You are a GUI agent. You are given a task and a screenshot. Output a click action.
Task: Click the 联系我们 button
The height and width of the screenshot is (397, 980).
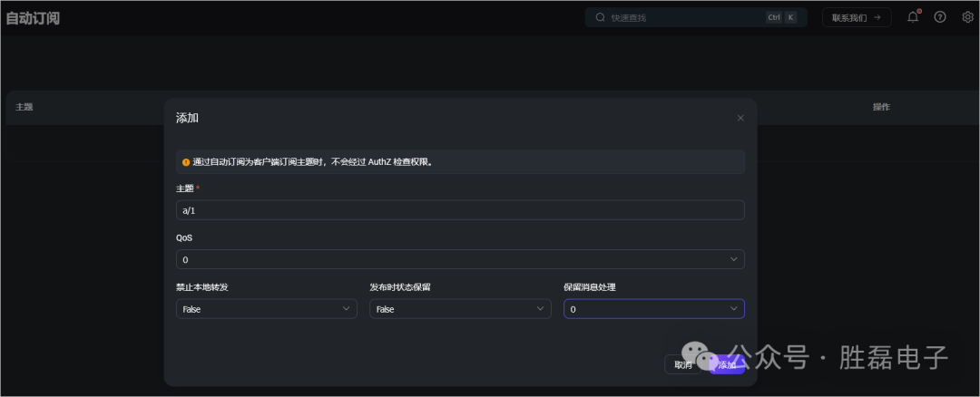[857, 17]
